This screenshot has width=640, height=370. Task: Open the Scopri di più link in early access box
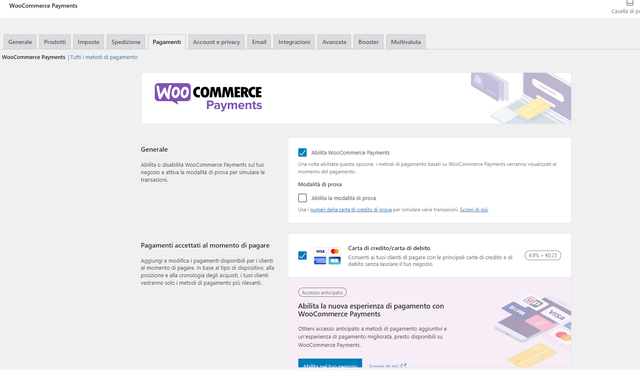(387, 366)
